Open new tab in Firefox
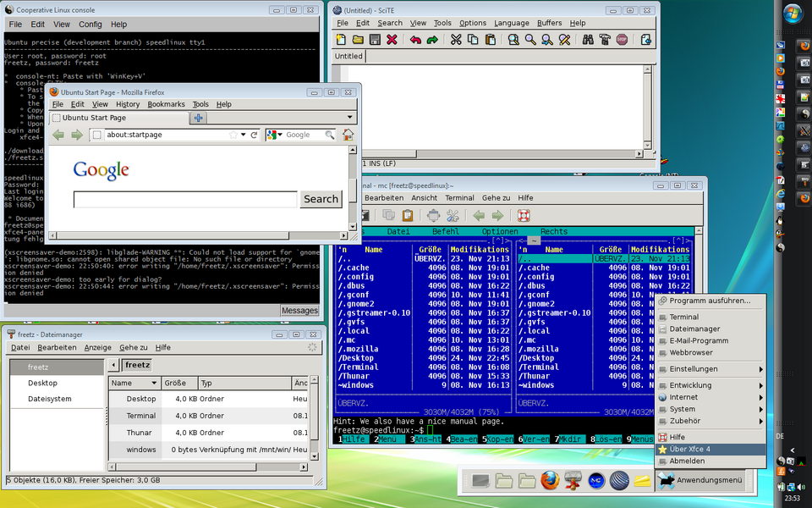 pyautogui.click(x=198, y=119)
